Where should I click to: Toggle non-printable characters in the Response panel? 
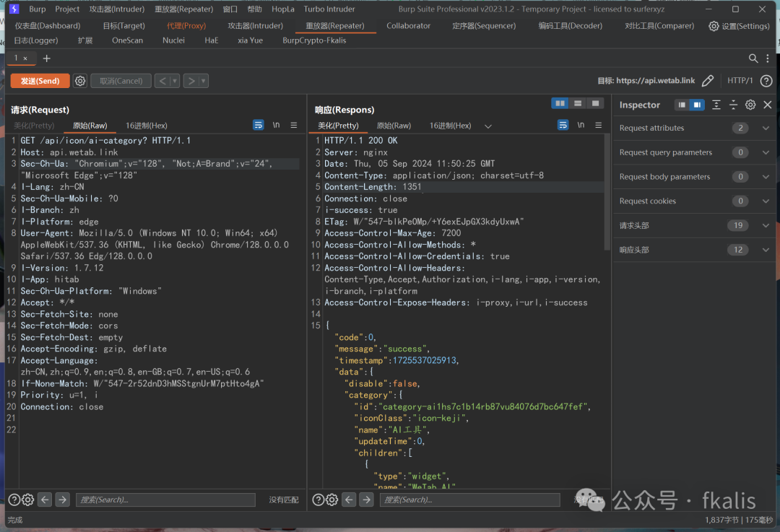tap(581, 126)
